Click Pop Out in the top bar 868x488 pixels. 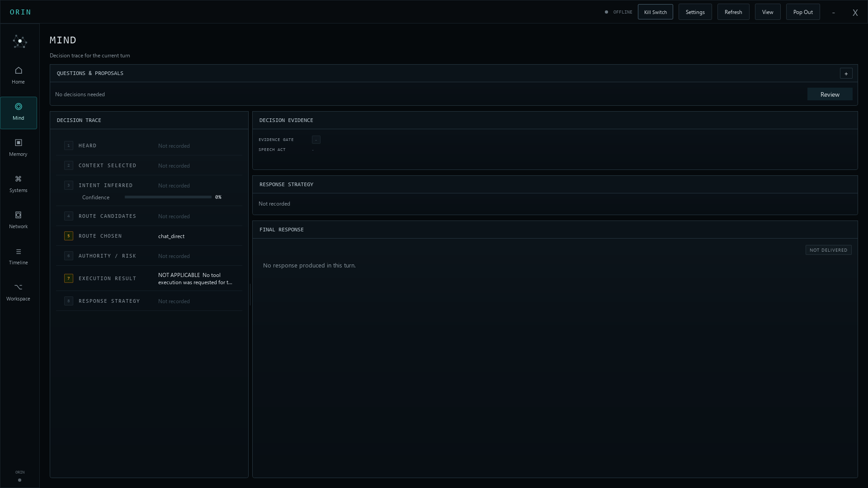coord(802,12)
